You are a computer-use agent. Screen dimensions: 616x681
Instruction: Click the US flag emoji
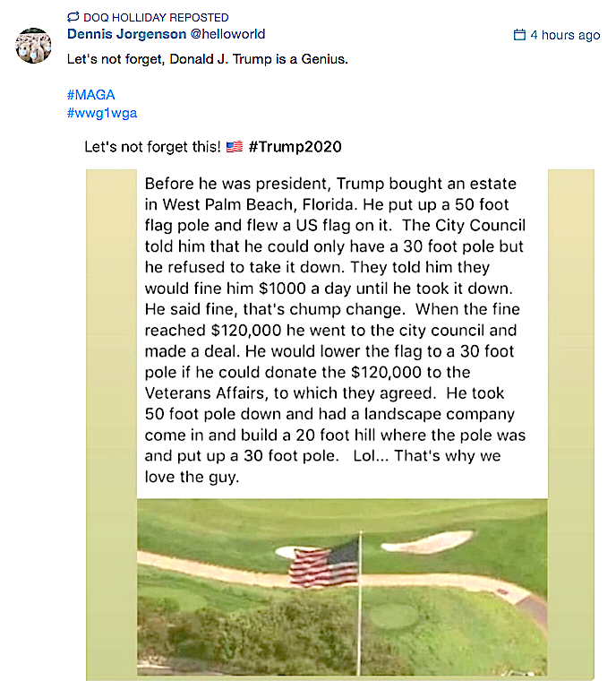(x=234, y=146)
